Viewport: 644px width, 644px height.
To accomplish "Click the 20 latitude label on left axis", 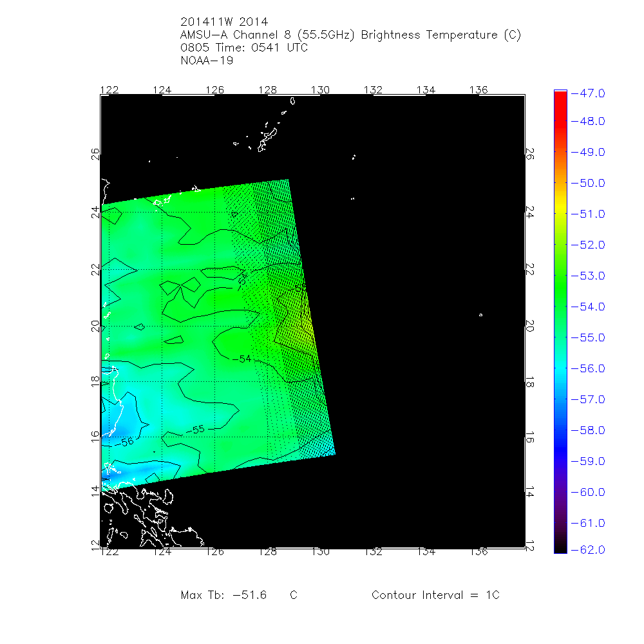I will click(x=95, y=327).
